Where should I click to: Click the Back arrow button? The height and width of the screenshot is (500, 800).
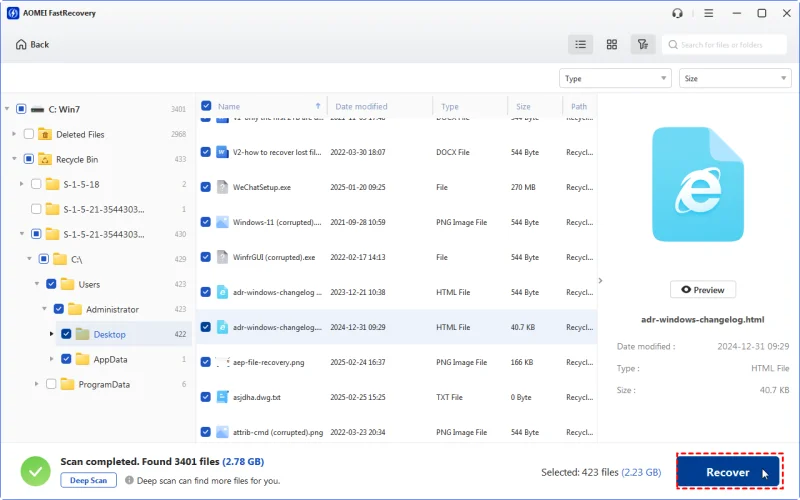point(32,45)
